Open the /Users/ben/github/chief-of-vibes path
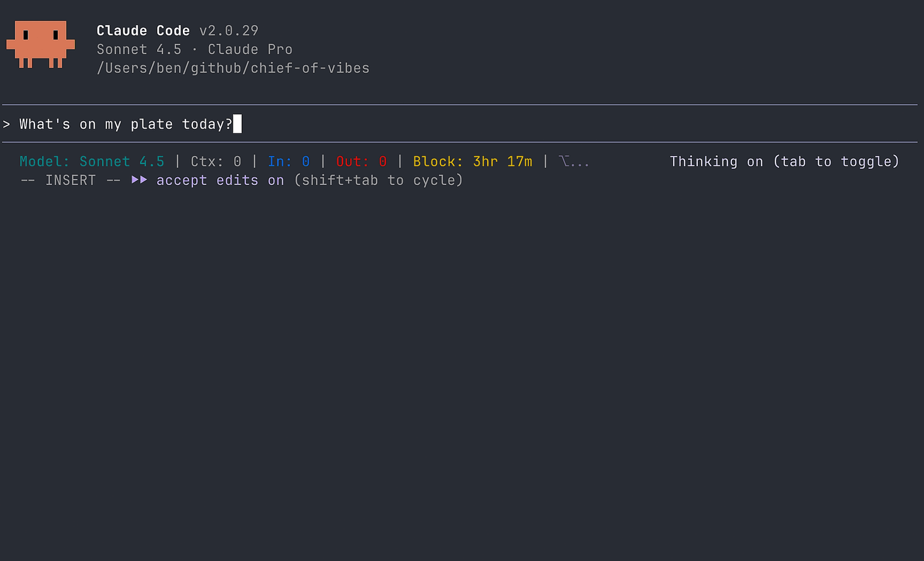Screen dimensions: 924x561 233,68
